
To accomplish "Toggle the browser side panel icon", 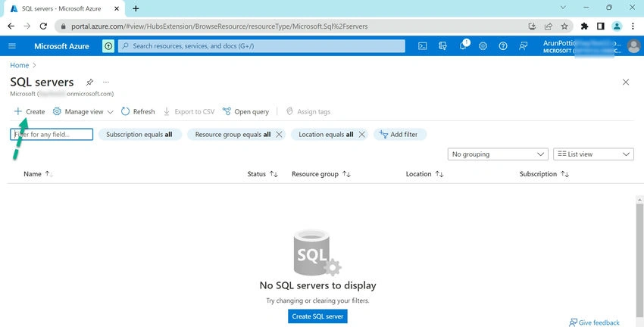I will [x=601, y=26].
